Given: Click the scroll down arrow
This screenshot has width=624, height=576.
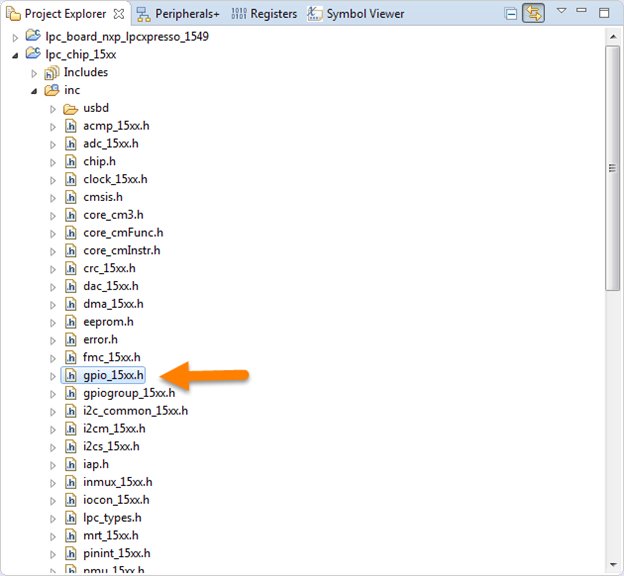Looking at the screenshot, I should coord(613,564).
